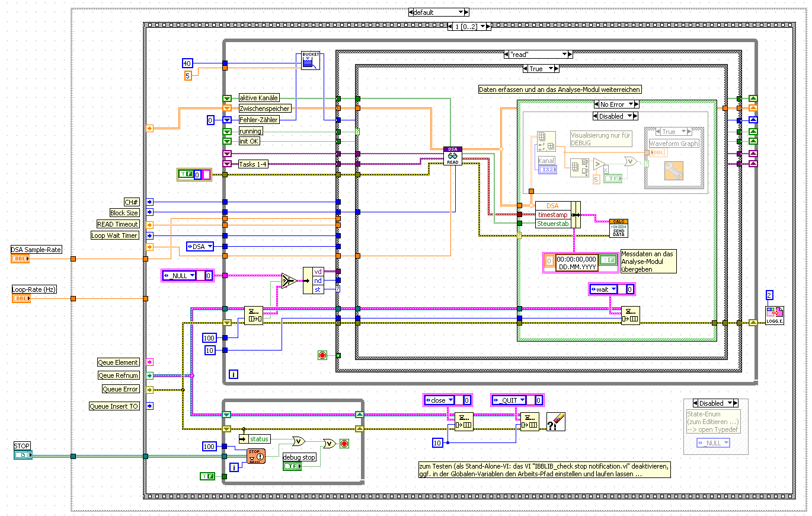Viewport: 812px width, 516px height.
Task: Select the DSA Sample-Rate DBL terminal
Action: tap(20, 259)
